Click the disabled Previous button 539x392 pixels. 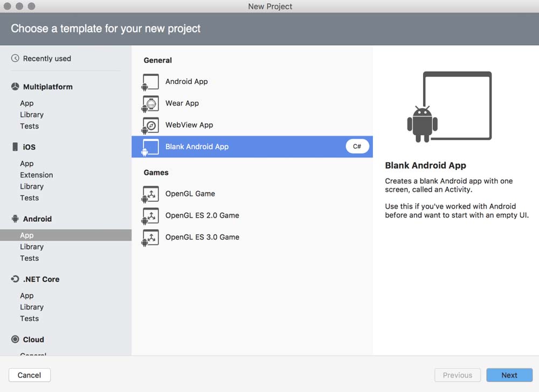click(457, 375)
